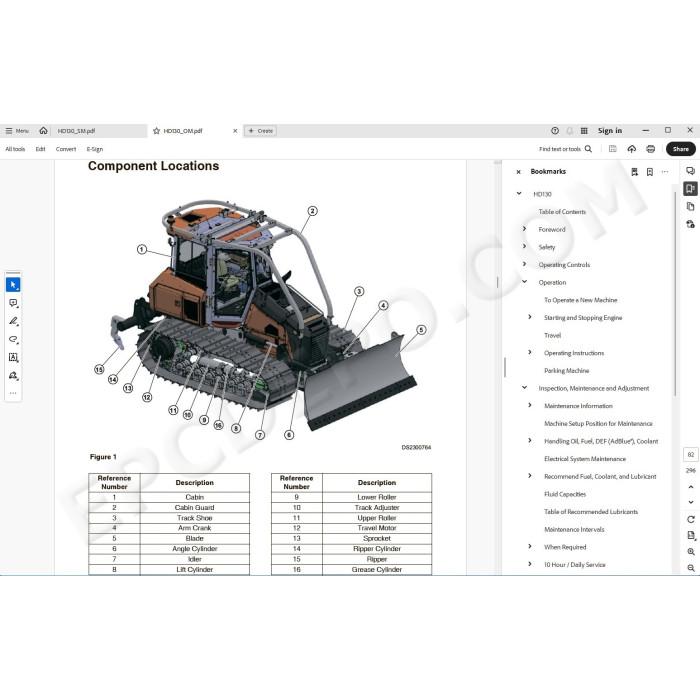Click the page number 82 field
This screenshot has width=700, height=700.
coord(691,454)
